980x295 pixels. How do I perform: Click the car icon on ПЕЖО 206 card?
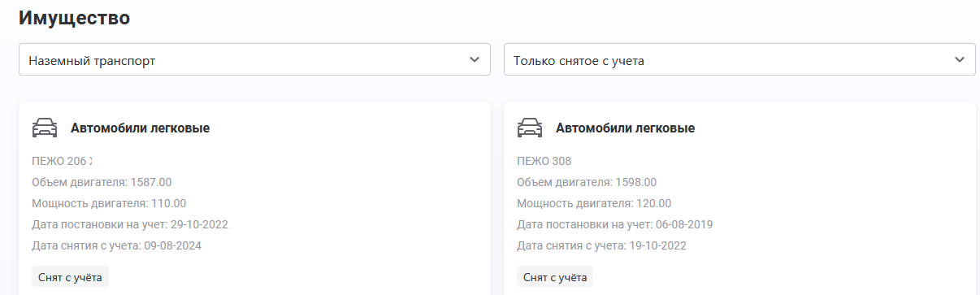(45, 128)
